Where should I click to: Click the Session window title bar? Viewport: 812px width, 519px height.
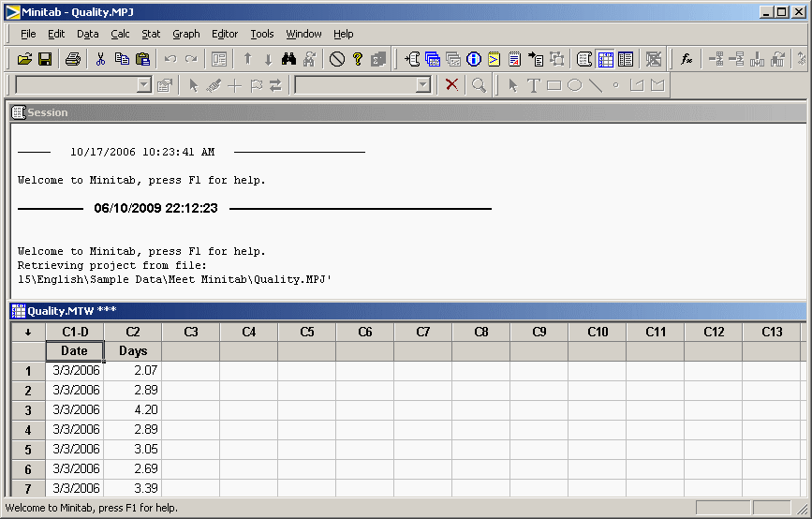pos(408,112)
